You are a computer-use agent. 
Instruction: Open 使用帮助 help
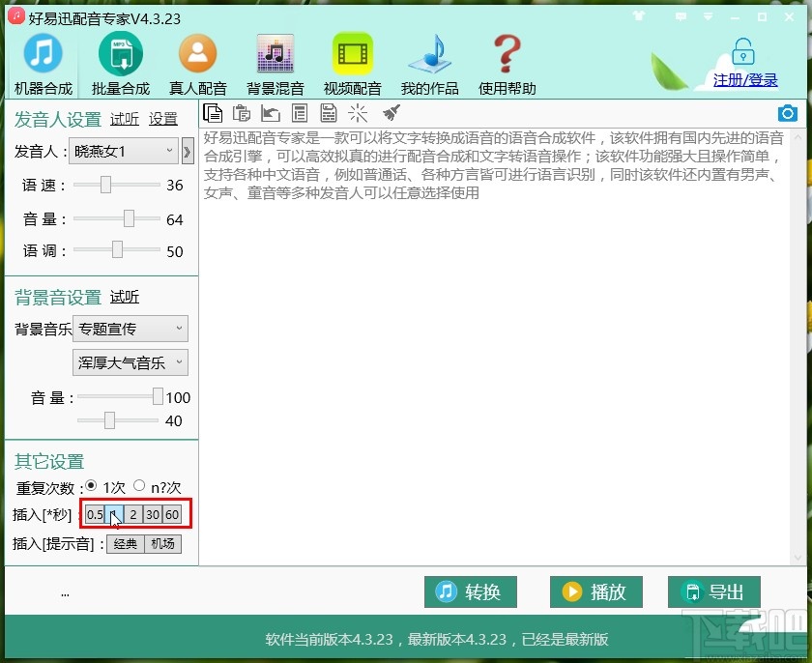pos(507,65)
